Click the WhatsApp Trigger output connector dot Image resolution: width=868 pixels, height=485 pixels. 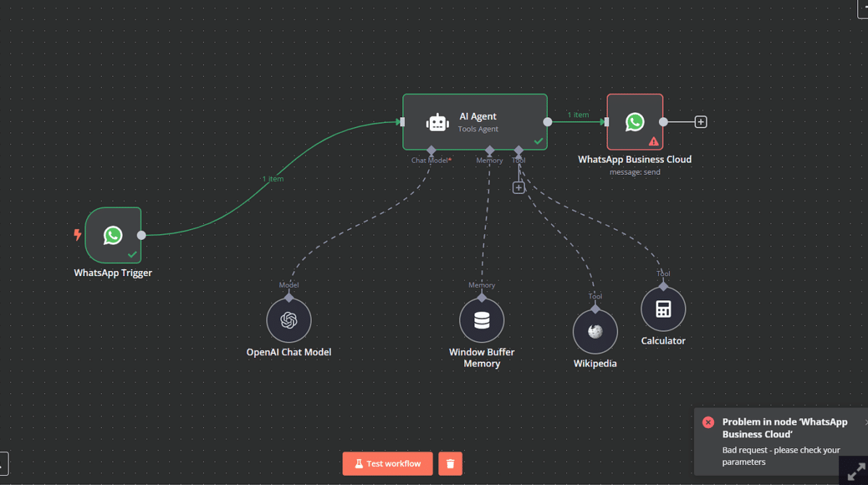point(142,235)
